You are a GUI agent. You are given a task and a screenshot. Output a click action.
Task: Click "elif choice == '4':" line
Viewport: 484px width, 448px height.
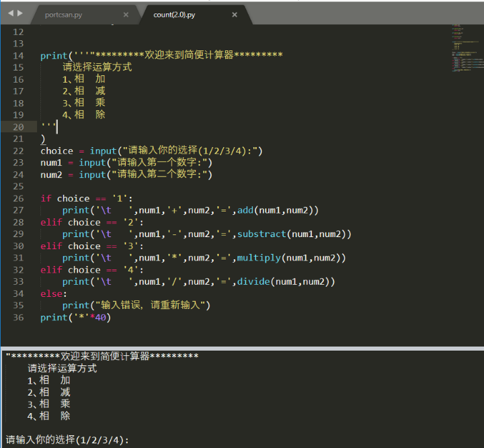92,270
